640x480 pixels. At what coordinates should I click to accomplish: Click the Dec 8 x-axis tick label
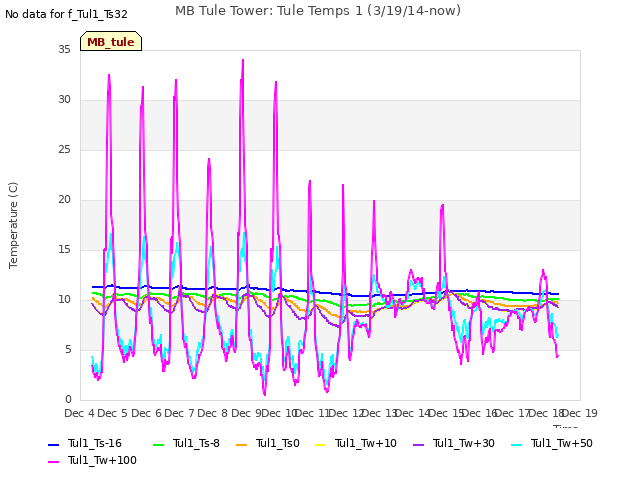click(213, 413)
